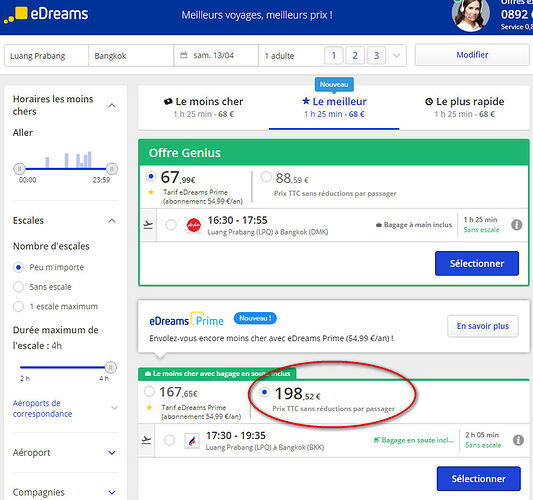
Task: Collapse the Horaires les moins chers section
Action: [112, 106]
